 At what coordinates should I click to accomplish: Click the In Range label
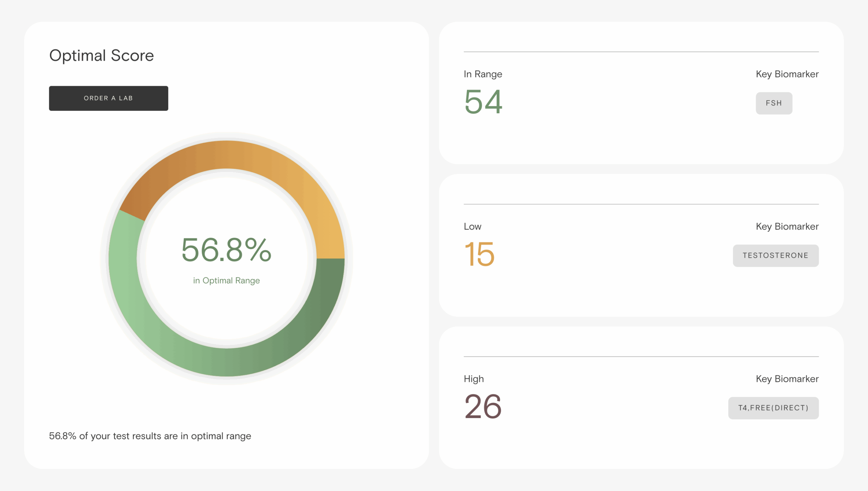click(483, 74)
